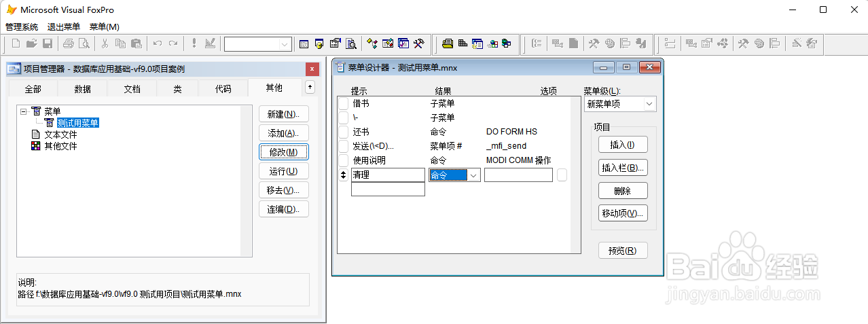Click the mover handle left of 清理 row
The height and width of the screenshot is (324, 868).
point(344,175)
